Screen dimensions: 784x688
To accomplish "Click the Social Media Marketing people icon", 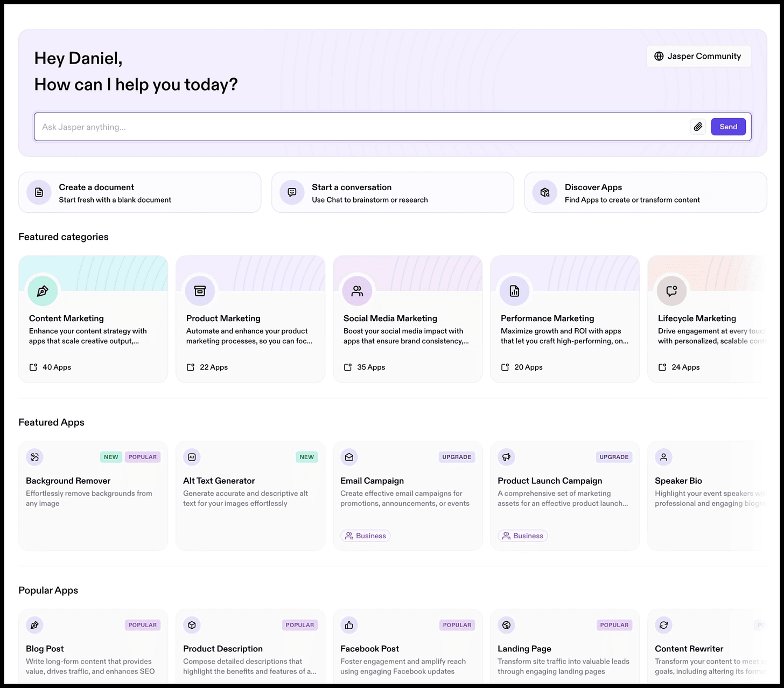I will pyautogui.click(x=357, y=291).
